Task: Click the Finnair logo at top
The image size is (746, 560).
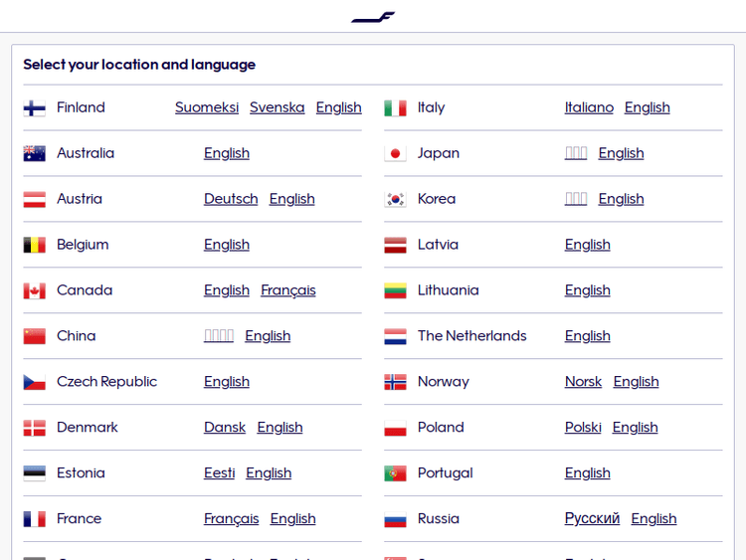Action: pos(373,17)
